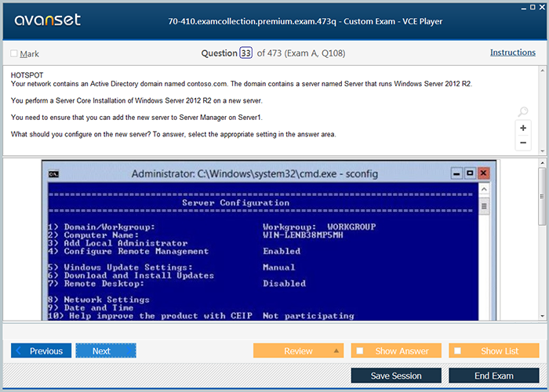
Task: Go to the Previous question
Action: [41, 350]
